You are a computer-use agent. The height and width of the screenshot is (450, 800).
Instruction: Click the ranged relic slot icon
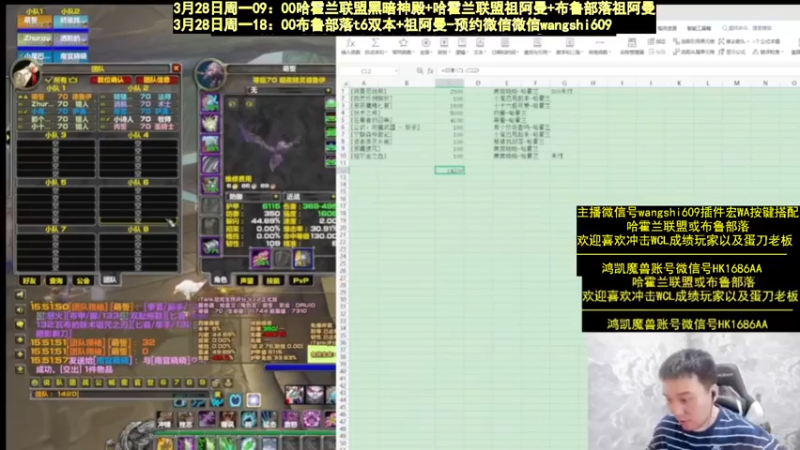[x=303, y=259]
